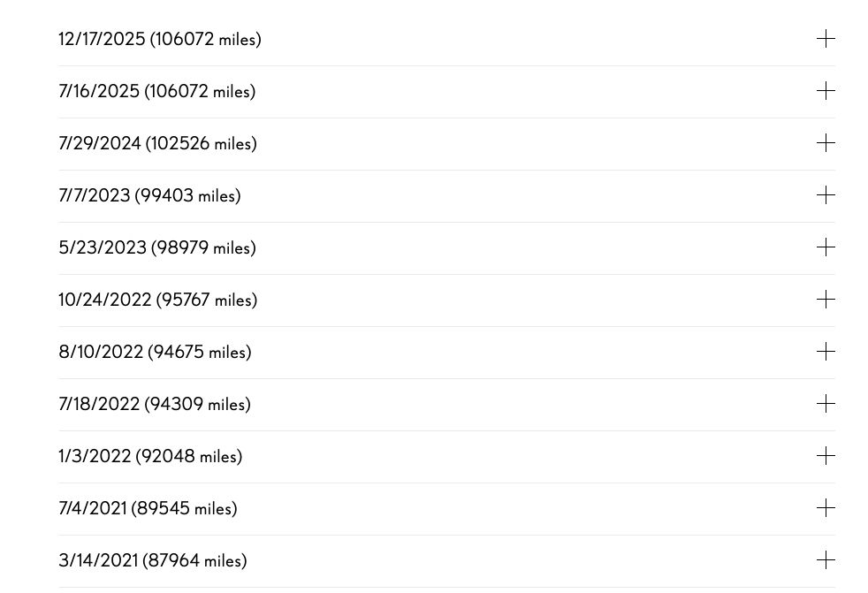The image size is (868, 593).
Task: Open 8/10/2022 details with plus icon
Action: point(826,352)
